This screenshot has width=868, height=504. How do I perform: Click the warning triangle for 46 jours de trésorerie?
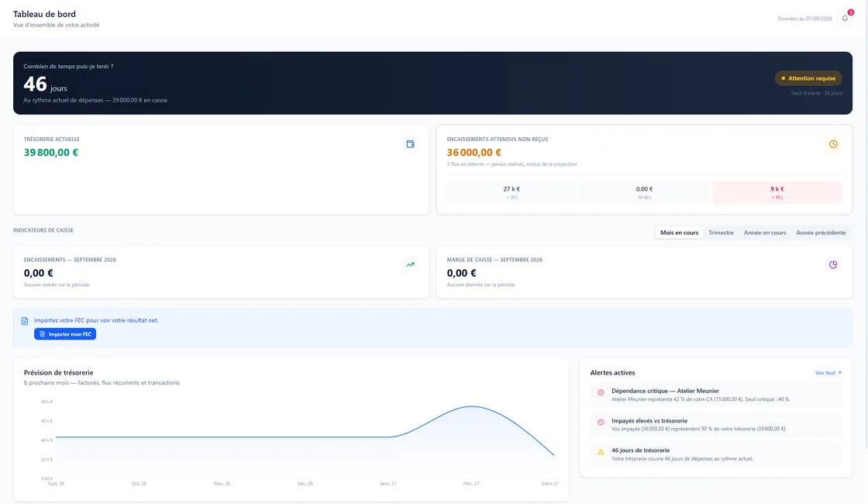click(x=601, y=453)
